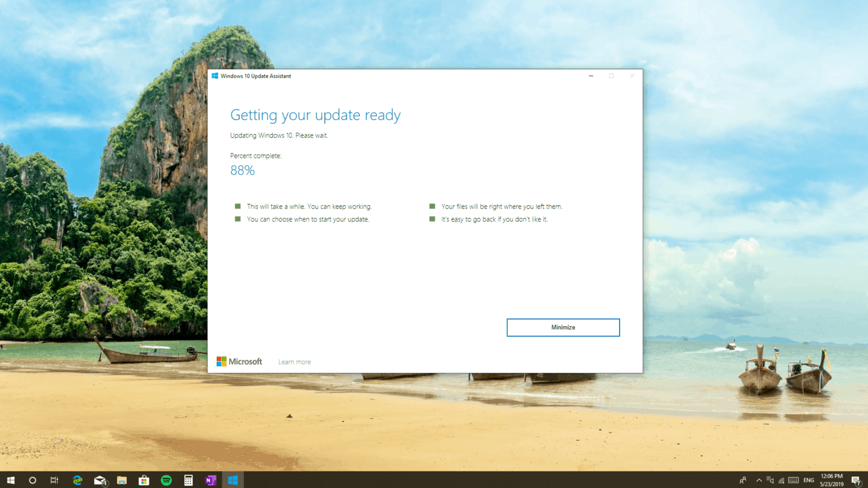Open Spotify from the taskbar

coord(166,480)
